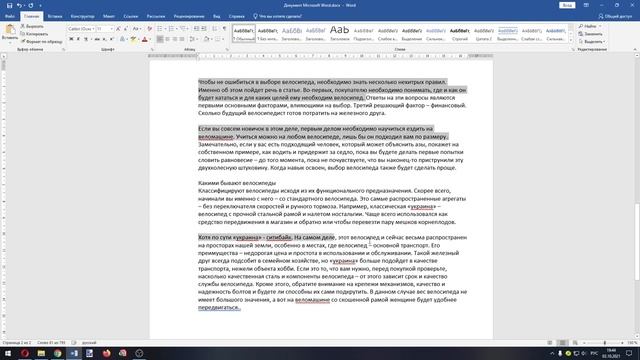This screenshot has width=640, height=360.
Task: Toggle justified text alignment
Action: pyautogui.click(x=182, y=39)
